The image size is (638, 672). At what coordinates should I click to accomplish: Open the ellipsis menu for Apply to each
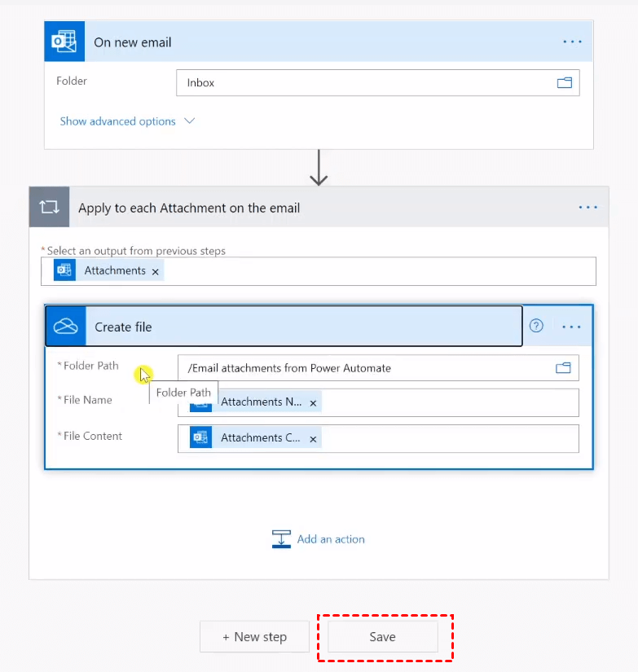click(x=587, y=208)
